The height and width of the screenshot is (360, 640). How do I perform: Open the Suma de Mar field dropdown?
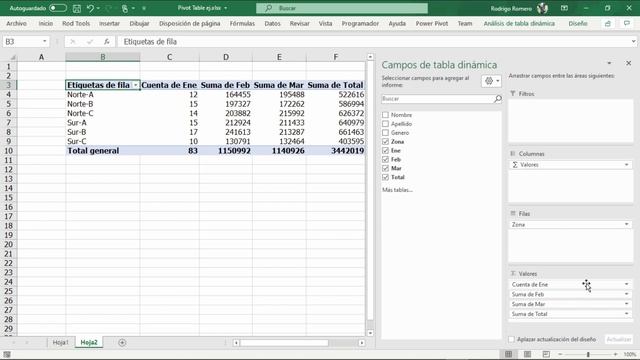(x=627, y=304)
